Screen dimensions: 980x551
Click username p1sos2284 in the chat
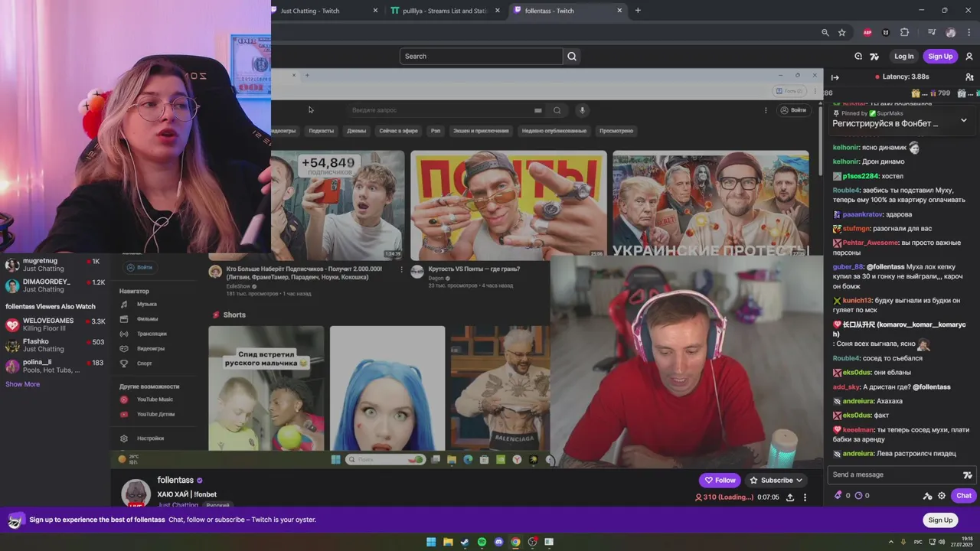tap(861, 176)
